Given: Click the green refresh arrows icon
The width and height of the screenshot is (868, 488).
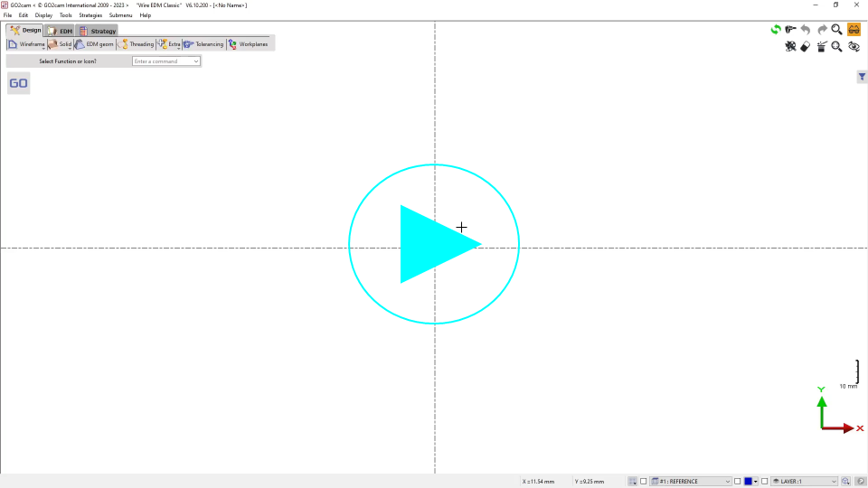Looking at the screenshot, I should [776, 30].
